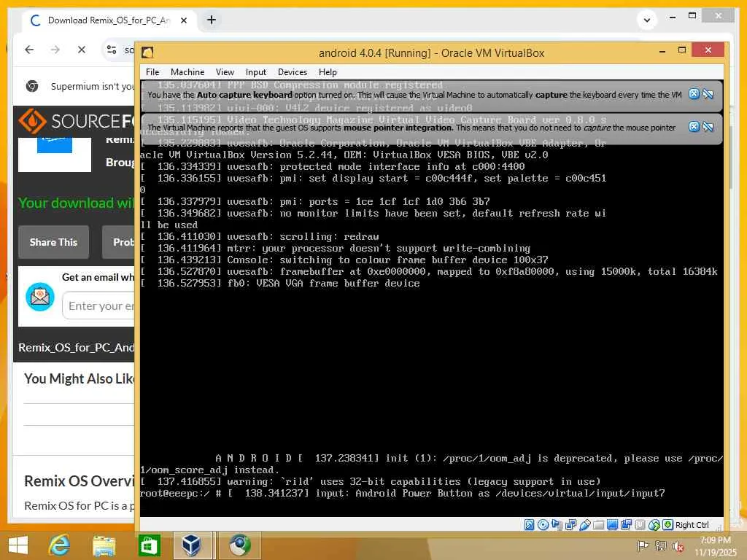Screen dimensions: 747x560
Task: Open the Windows Start menu
Action: pyautogui.click(x=18, y=545)
